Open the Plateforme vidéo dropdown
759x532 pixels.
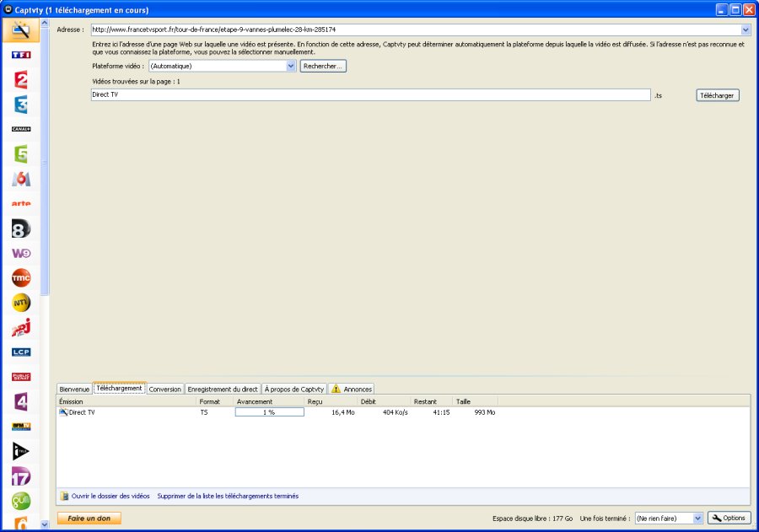291,66
